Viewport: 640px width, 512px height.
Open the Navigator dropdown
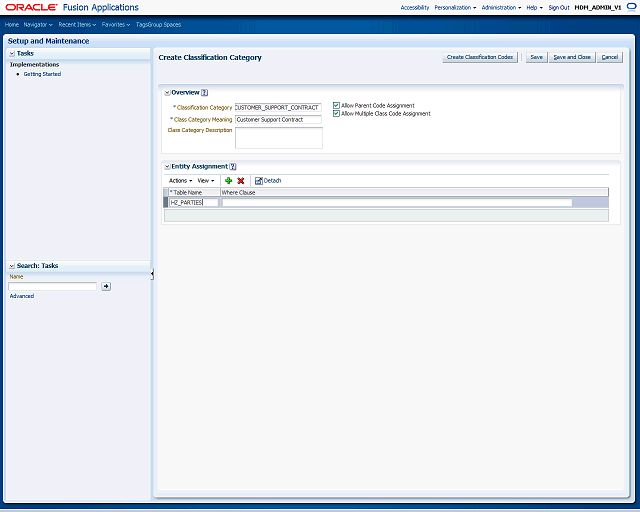click(38, 24)
